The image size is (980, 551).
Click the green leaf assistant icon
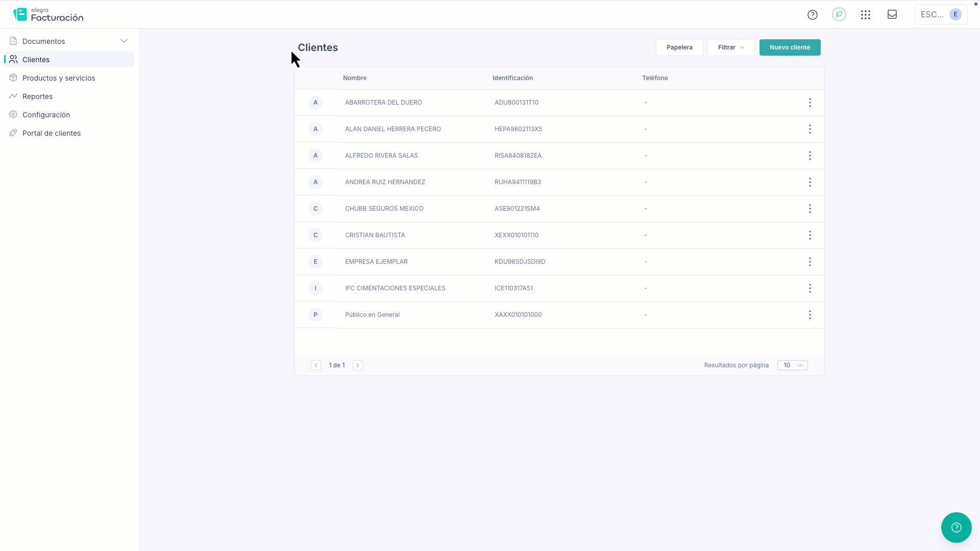coord(839,15)
